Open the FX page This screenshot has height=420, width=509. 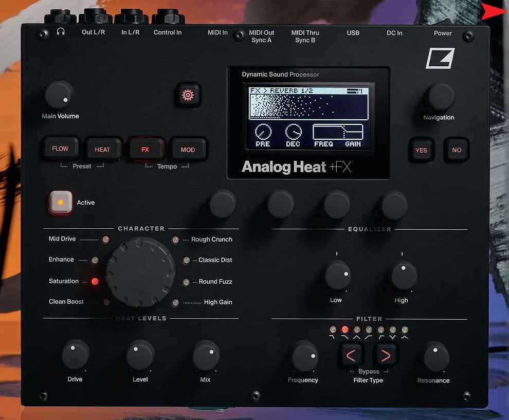tap(147, 149)
